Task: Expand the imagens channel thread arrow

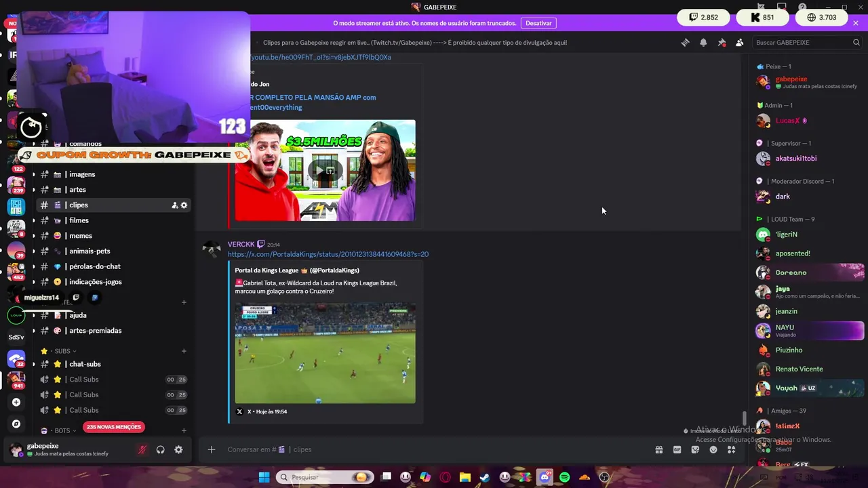Action: point(33,174)
